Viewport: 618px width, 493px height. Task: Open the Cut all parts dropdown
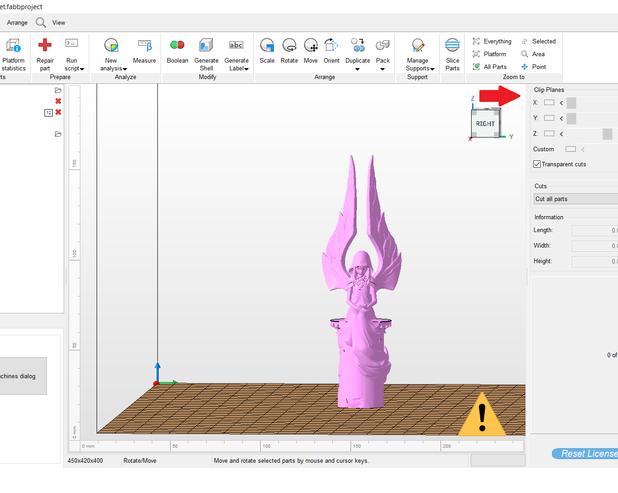574,199
